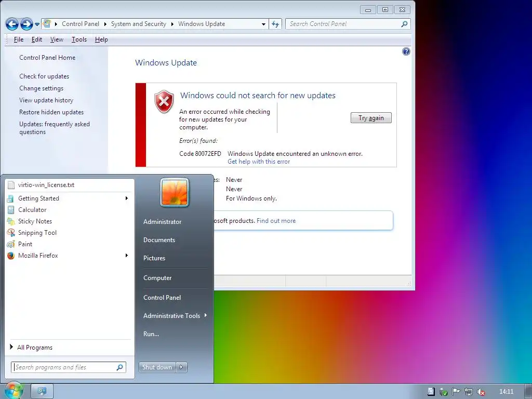
Task: Open Pictures from Start menu
Action: (154, 258)
